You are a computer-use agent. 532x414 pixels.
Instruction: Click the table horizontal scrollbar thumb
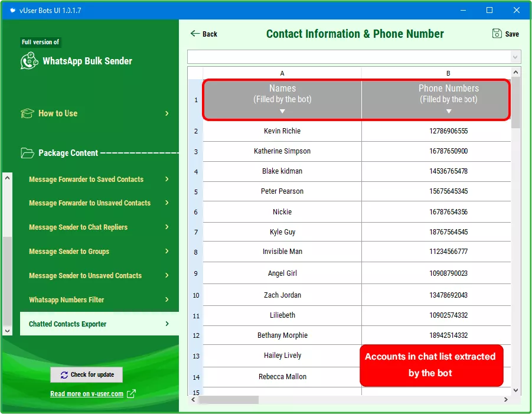(x=229, y=400)
